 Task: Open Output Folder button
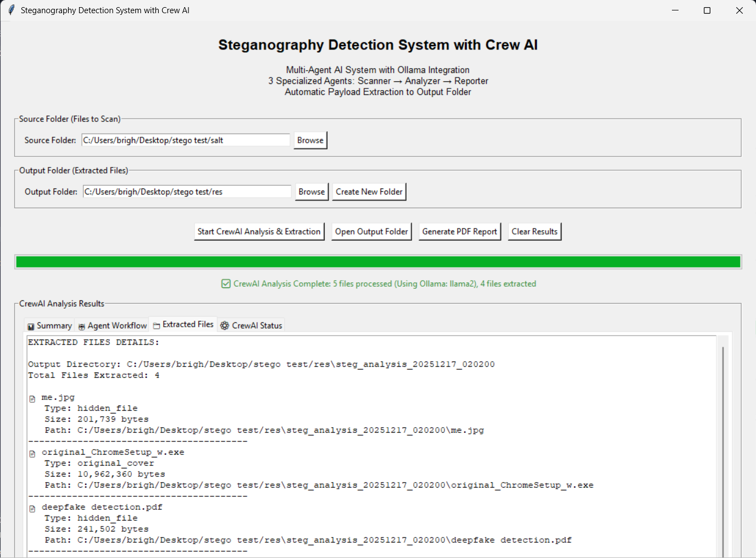(371, 232)
